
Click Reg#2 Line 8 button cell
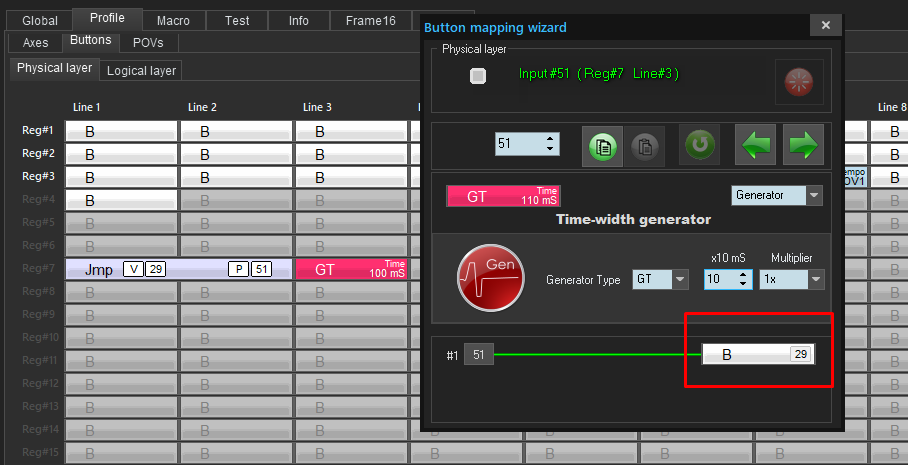click(x=889, y=154)
